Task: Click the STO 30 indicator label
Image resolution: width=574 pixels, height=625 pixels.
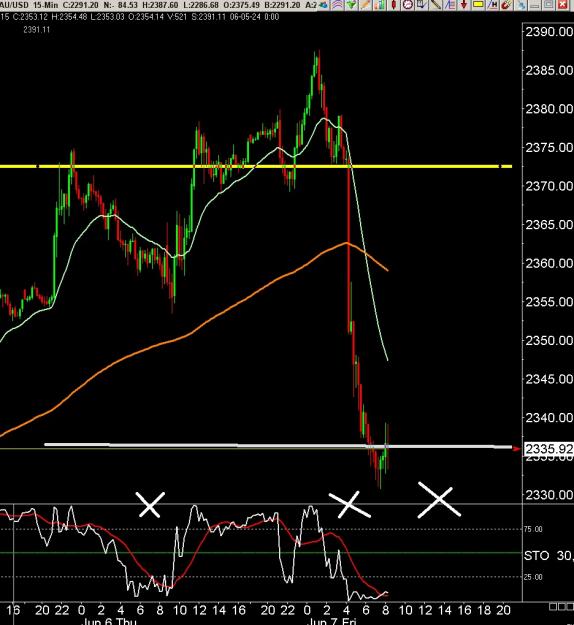Action: (548, 555)
